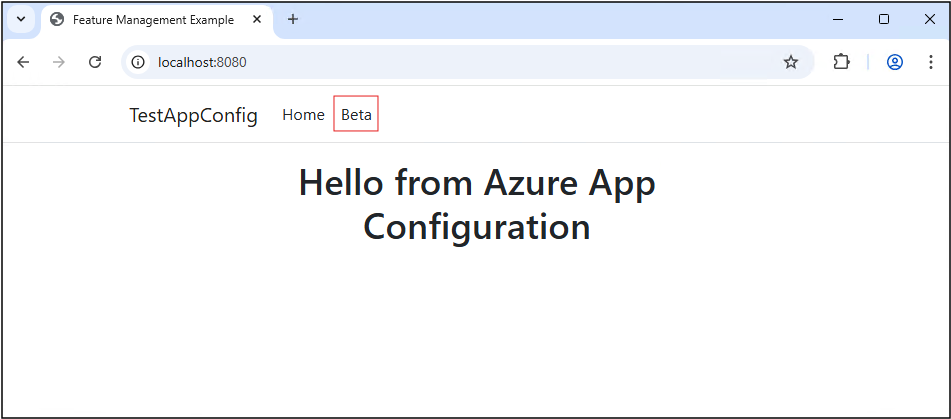Screen dimensions: 951x419
Task: Close the Feature Management Example tab
Action: (x=255, y=20)
